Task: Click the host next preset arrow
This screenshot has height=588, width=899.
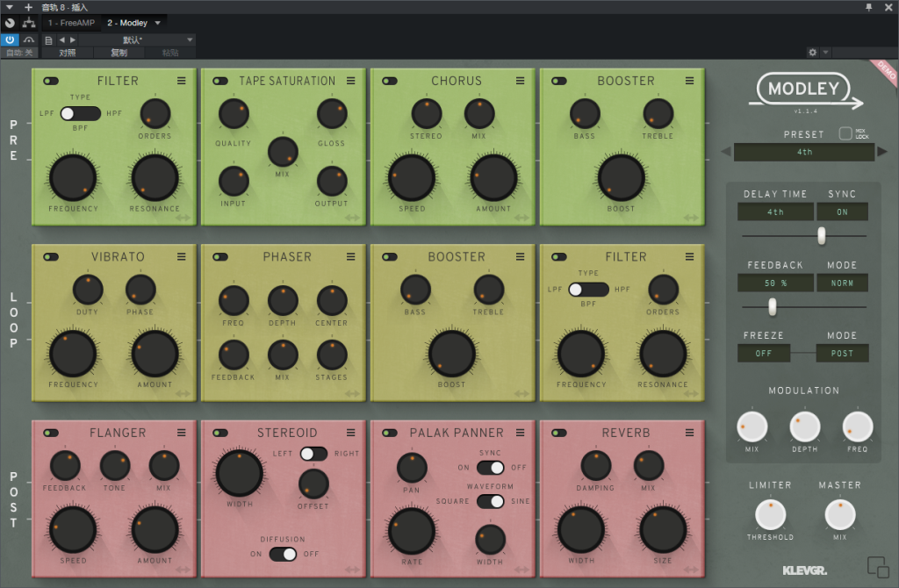Action: coord(73,40)
